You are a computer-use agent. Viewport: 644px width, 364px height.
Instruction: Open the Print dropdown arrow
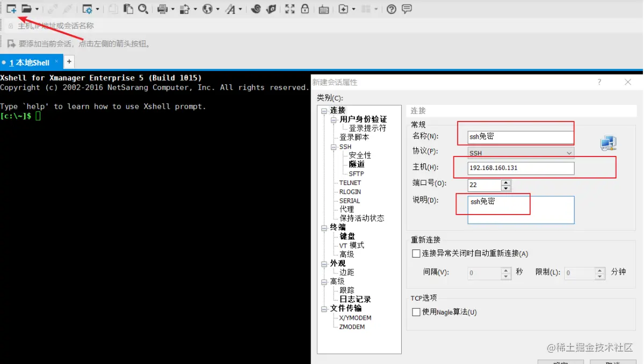pyautogui.click(x=172, y=9)
